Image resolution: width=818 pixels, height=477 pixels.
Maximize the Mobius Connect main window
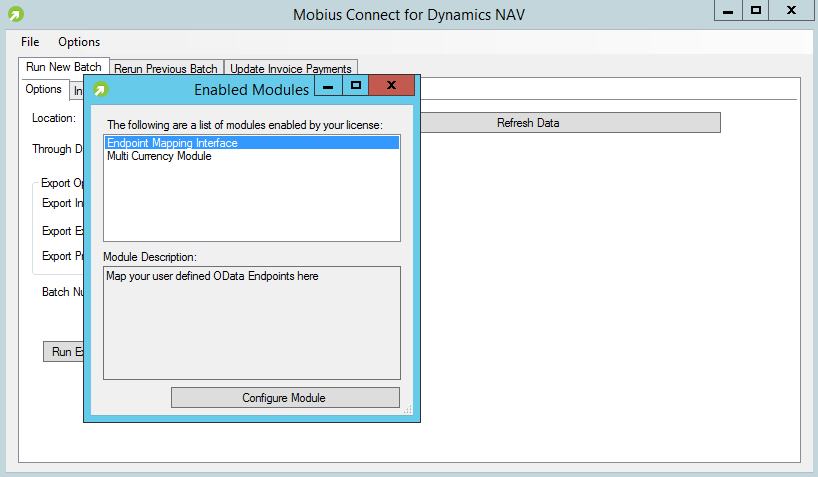tap(755, 10)
